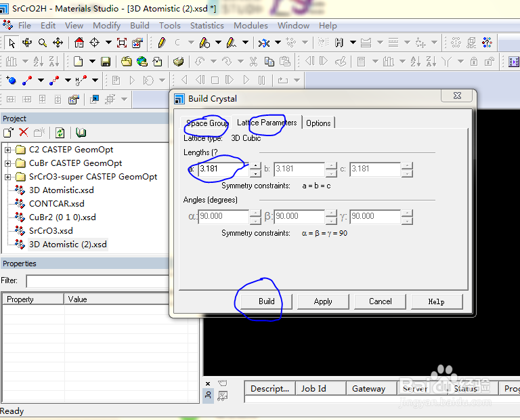The image size is (520, 420).
Task: Decrease length a with down spinner
Action: tap(255, 173)
